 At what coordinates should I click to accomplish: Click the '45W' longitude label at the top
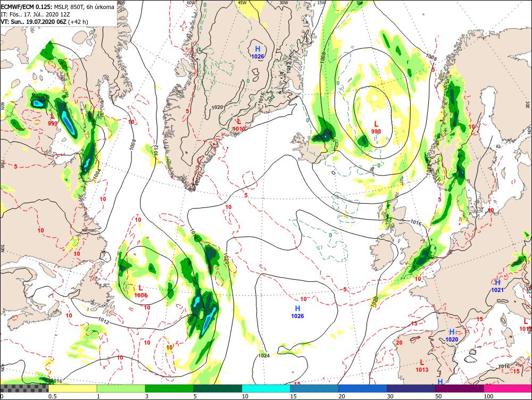242,2
